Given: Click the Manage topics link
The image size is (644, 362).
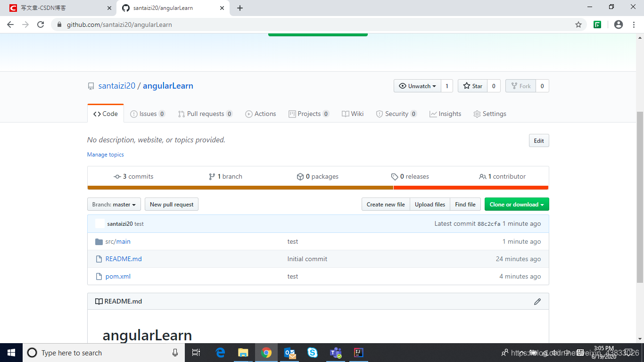Looking at the screenshot, I should click(x=106, y=155).
